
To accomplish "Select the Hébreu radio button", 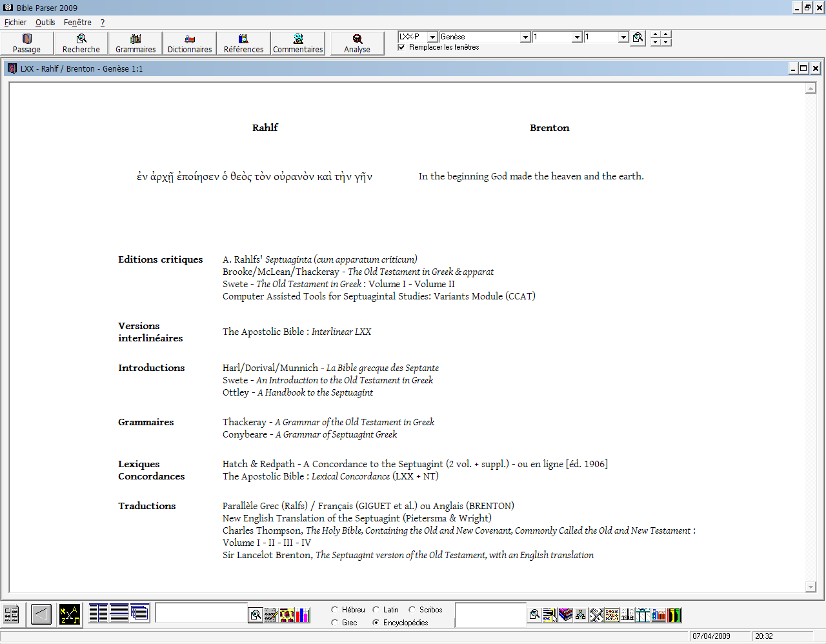I will point(335,610).
